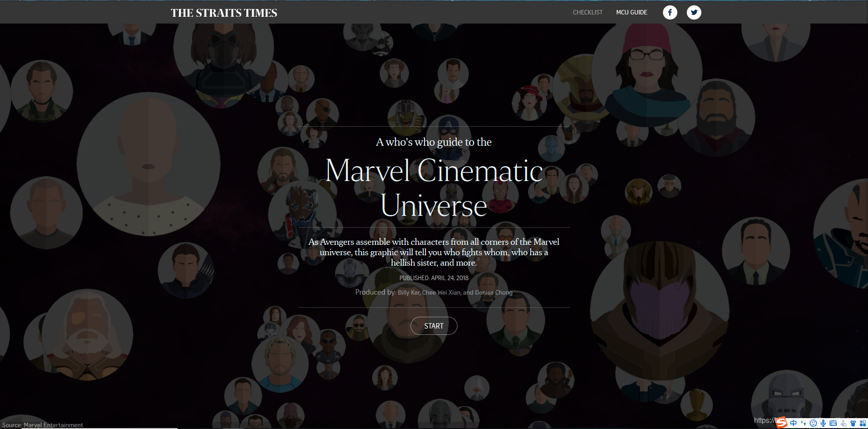Select the Nick Fury eye-patch portrait
868x429 pixels.
click(x=322, y=114)
